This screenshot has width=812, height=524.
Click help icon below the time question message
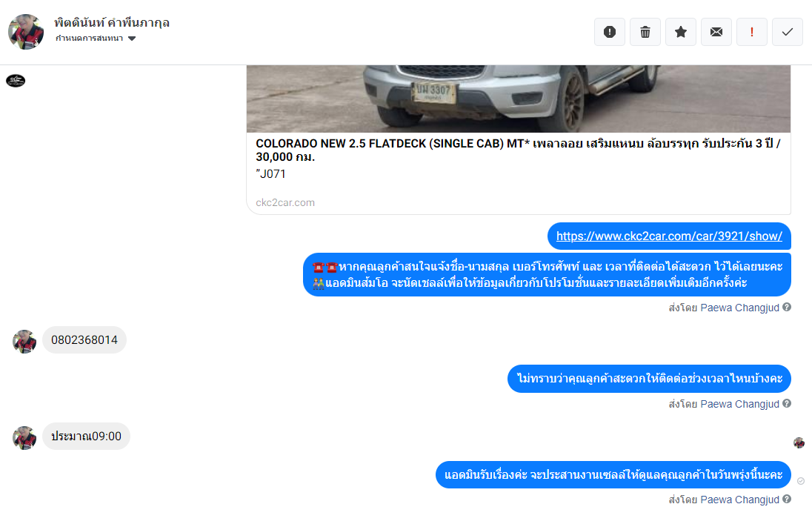[x=787, y=403]
